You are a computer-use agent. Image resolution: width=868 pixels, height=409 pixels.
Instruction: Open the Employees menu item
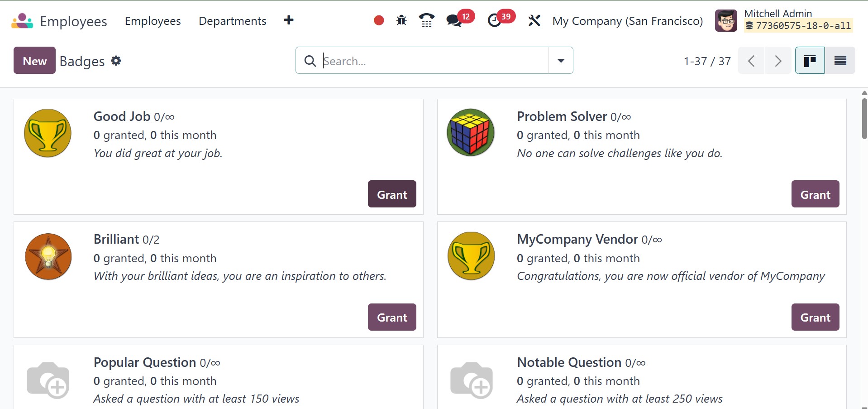[153, 21]
